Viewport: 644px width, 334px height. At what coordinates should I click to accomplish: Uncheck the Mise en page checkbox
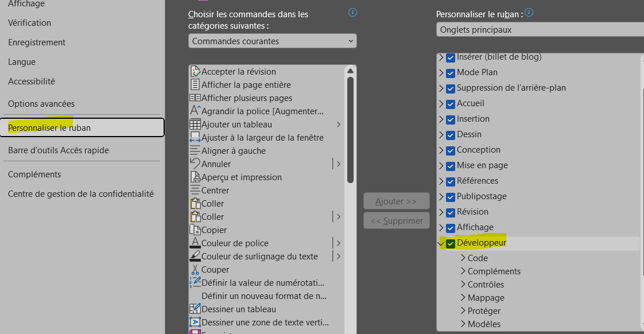click(x=451, y=166)
